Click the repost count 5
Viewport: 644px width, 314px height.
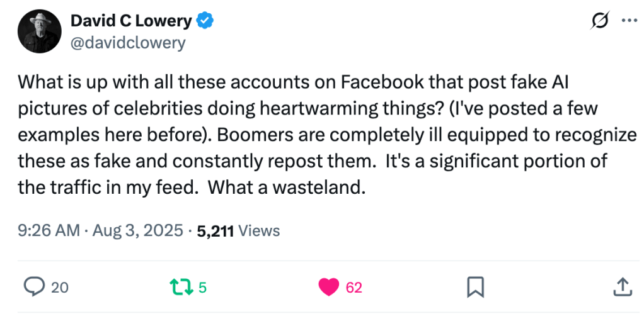[x=202, y=288]
